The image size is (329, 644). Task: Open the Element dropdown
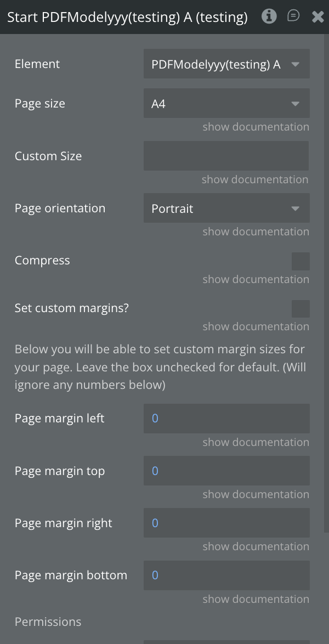click(x=226, y=64)
